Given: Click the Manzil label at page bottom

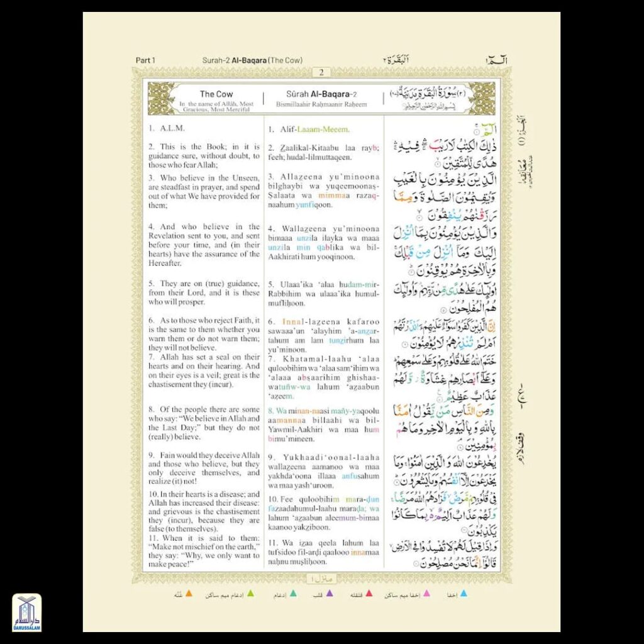Looking at the screenshot, I should click(x=321, y=577).
